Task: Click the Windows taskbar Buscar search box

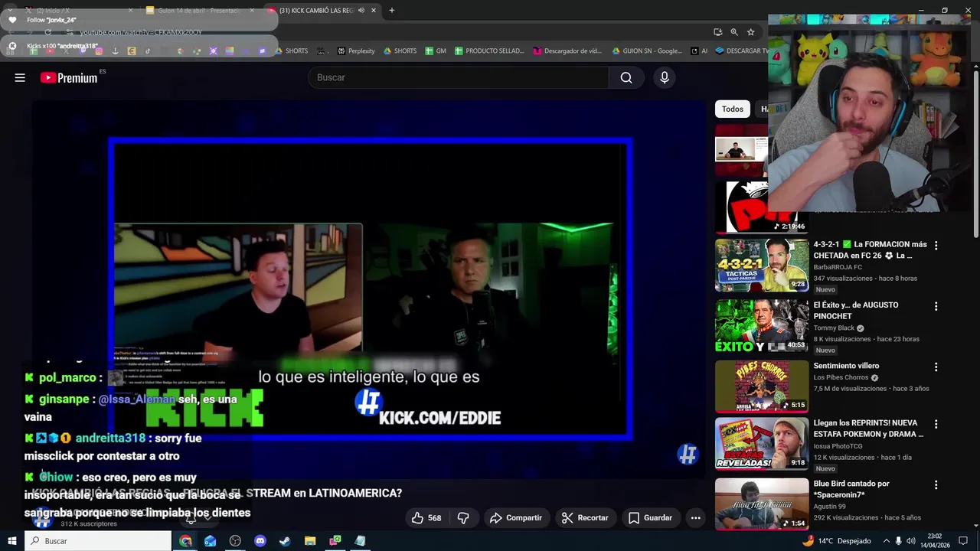Action: [98, 541]
